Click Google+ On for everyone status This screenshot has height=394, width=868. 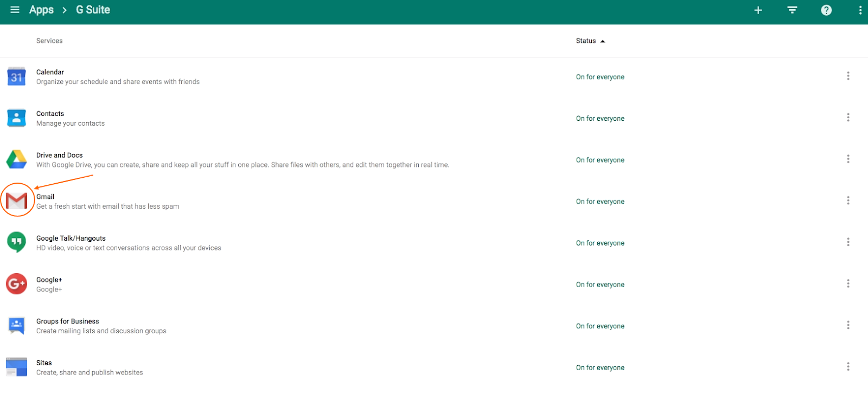pyautogui.click(x=600, y=285)
